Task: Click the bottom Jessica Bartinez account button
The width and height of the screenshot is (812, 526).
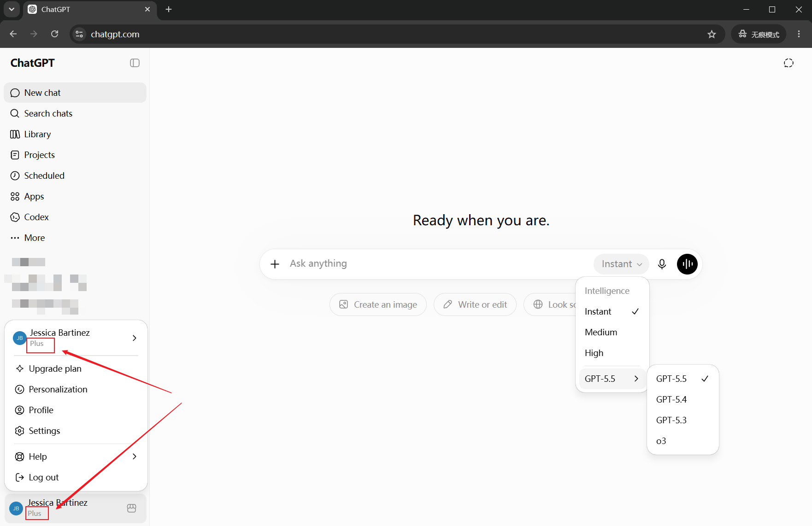Action: (75, 508)
